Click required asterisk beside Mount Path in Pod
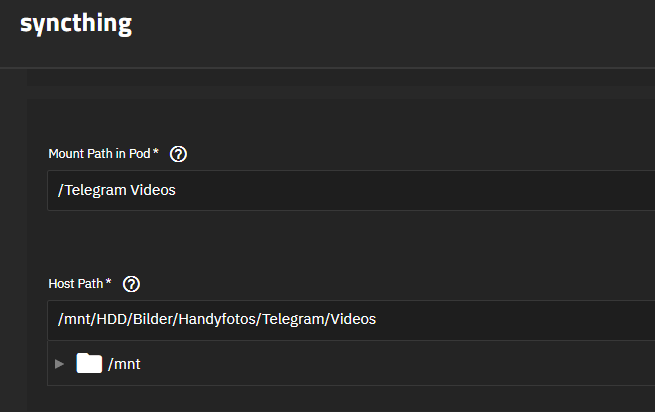 [156, 153]
